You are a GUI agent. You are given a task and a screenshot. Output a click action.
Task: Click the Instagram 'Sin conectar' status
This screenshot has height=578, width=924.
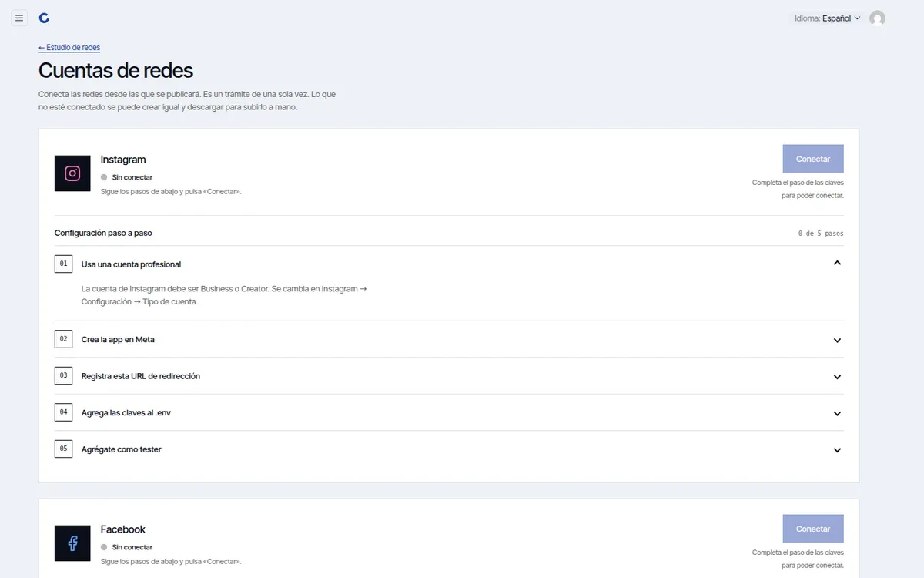tap(127, 177)
